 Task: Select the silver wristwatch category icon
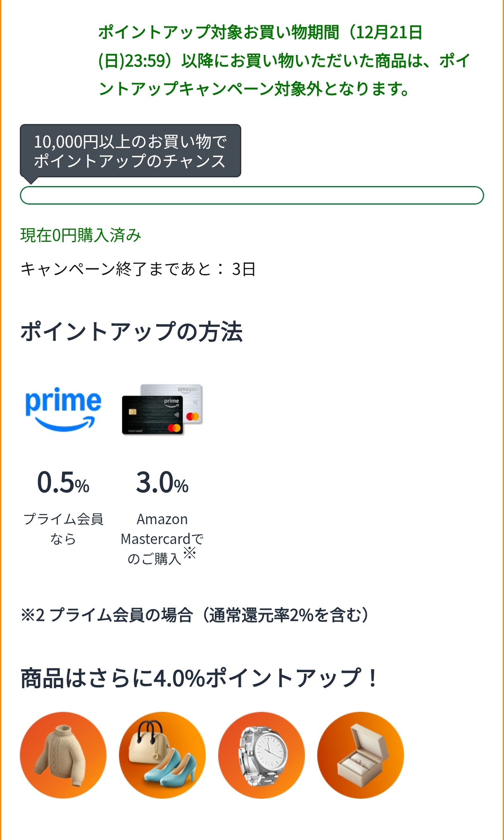click(x=262, y=755)
